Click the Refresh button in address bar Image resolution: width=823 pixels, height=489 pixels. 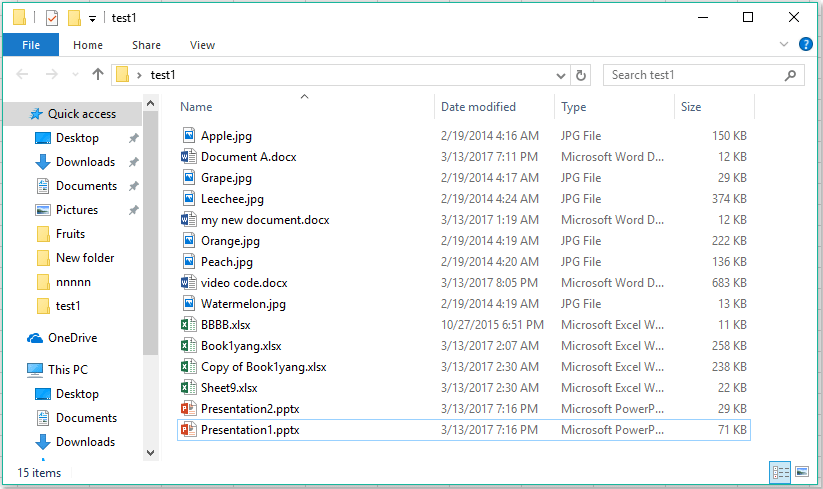(582, 75)
